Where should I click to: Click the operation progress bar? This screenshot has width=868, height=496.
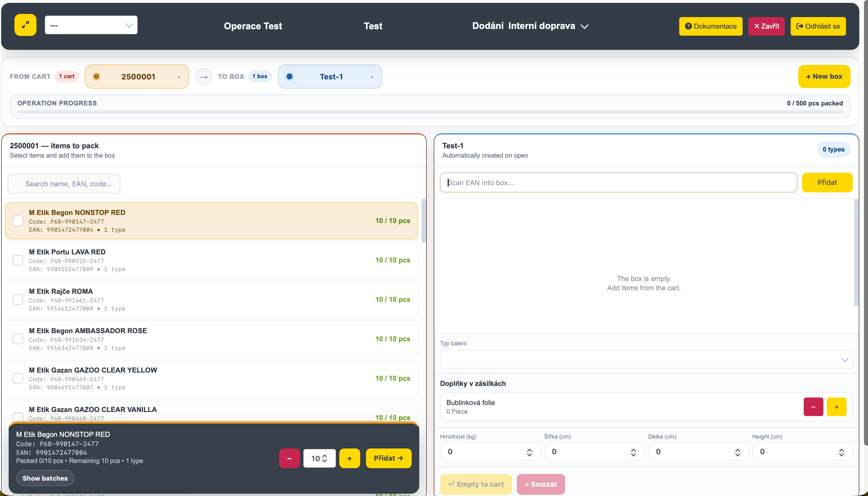click(430, 112)
